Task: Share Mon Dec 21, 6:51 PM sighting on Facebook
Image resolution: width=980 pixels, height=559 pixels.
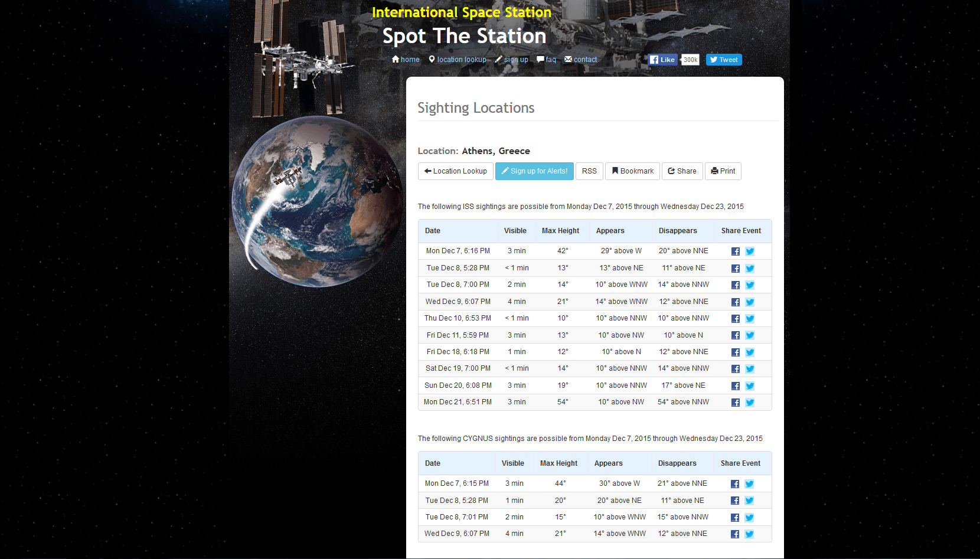Action: coord(736,403)
